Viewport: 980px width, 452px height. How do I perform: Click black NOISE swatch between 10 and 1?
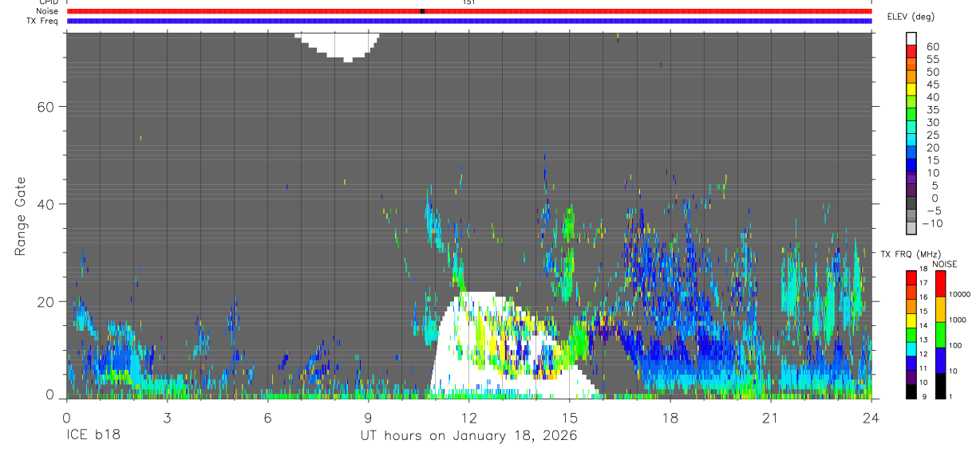tap(940, 385)
